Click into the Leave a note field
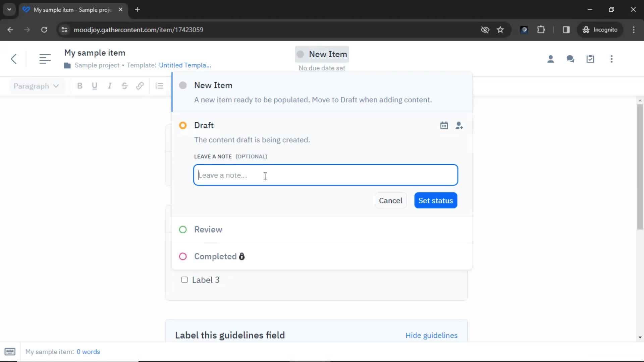The width and height of the screenshot is (644, 362). point(325,175)
